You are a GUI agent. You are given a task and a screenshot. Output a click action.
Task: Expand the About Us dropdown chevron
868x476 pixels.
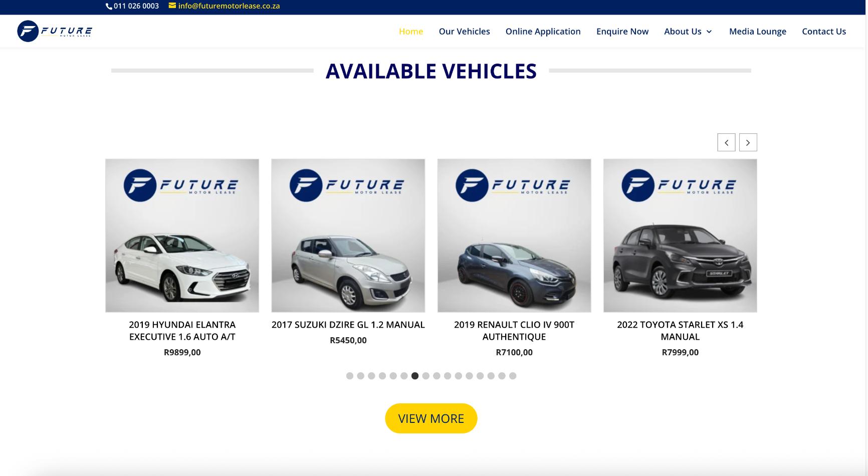(x=709, y=32)
